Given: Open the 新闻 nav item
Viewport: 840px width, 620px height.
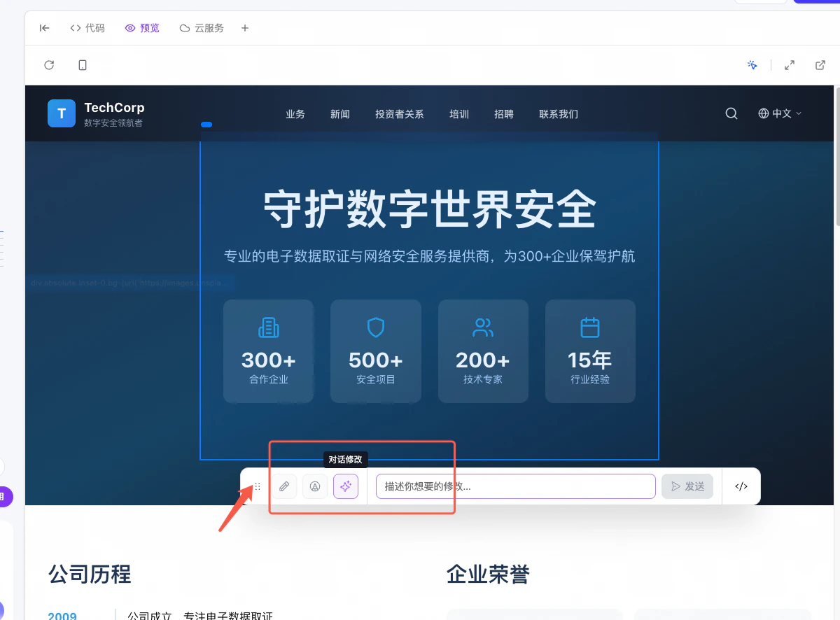Looking at the screenshot, I should coord(340,114).
